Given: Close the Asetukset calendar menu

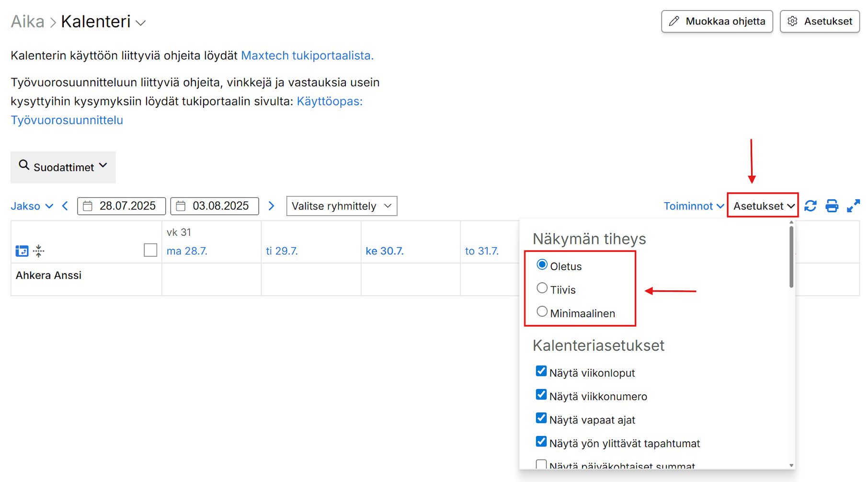Looking at the screenshot, I should (763, 206).
